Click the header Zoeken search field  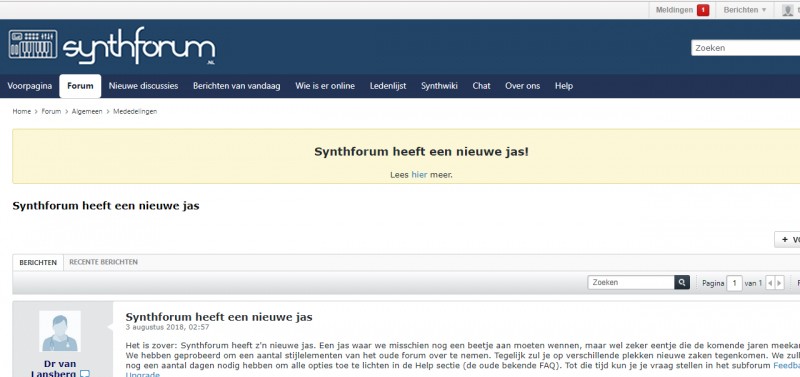[x=745, y=48]
